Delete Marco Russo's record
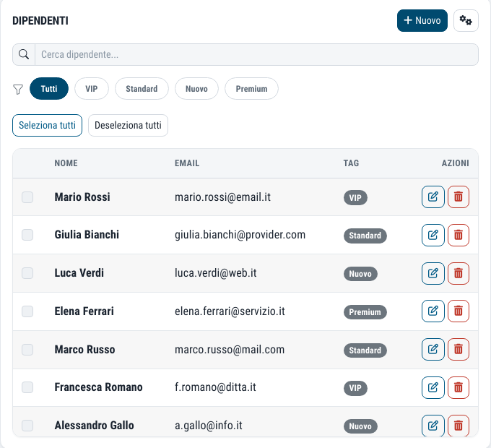 click(x=458, y=349)
